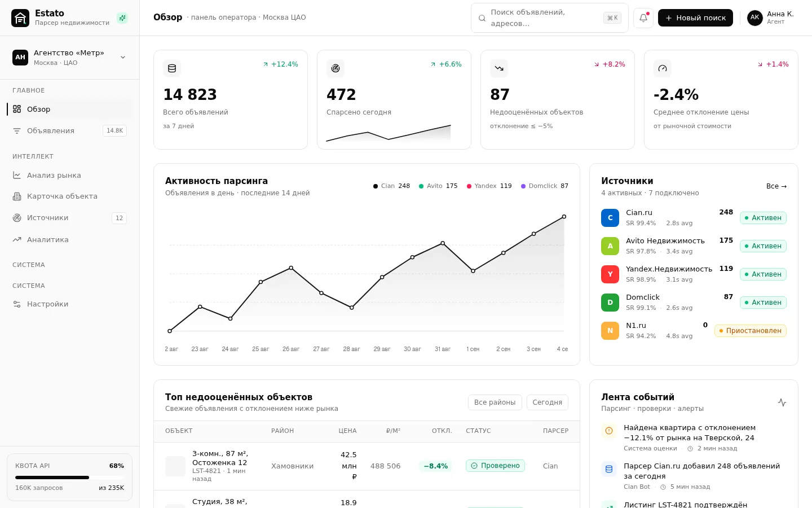812x508 pixels.
Task: Click the database icon beside Cian.ru parser event
Action: (609, 469)
